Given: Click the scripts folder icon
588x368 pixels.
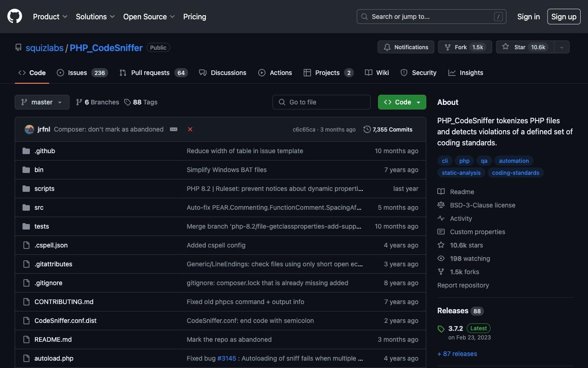Looking at the screenshot, I should [x=26, y=189].
